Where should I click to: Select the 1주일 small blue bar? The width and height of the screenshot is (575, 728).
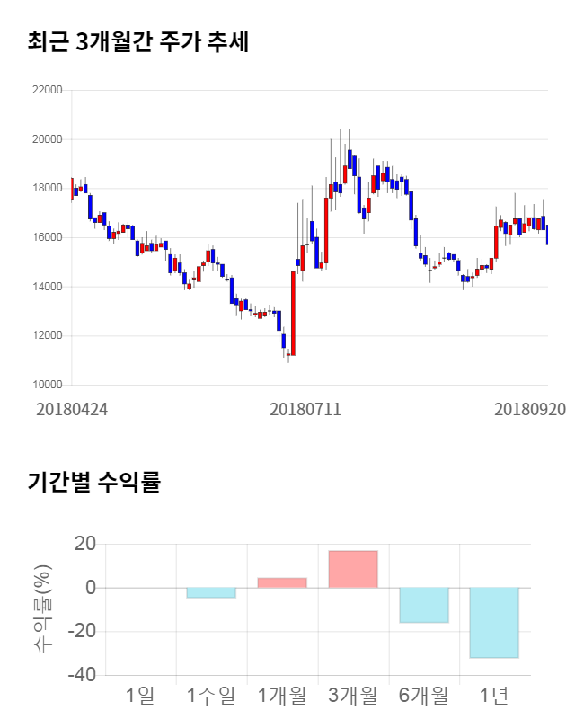click(211, 592)
